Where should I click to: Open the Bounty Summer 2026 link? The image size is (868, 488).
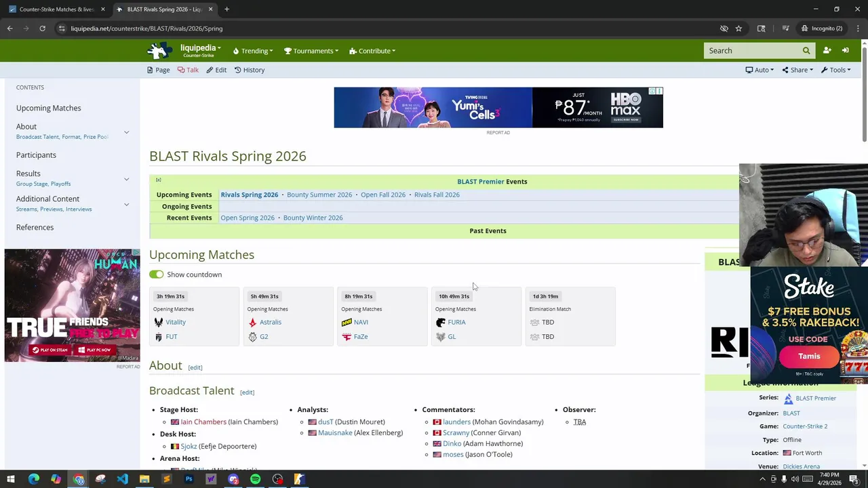tap(319, 195)
